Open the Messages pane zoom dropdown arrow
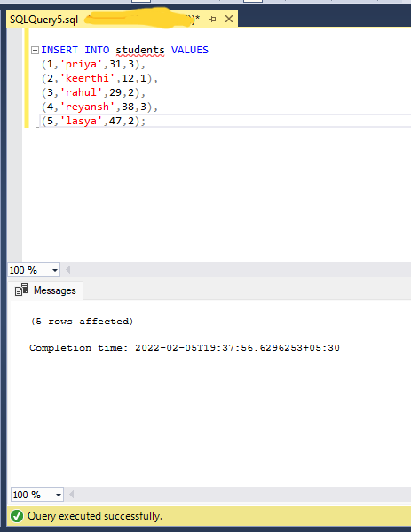 coord(59,495)
